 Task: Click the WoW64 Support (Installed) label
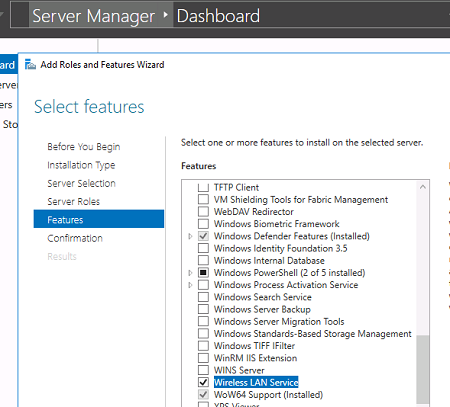268,395
